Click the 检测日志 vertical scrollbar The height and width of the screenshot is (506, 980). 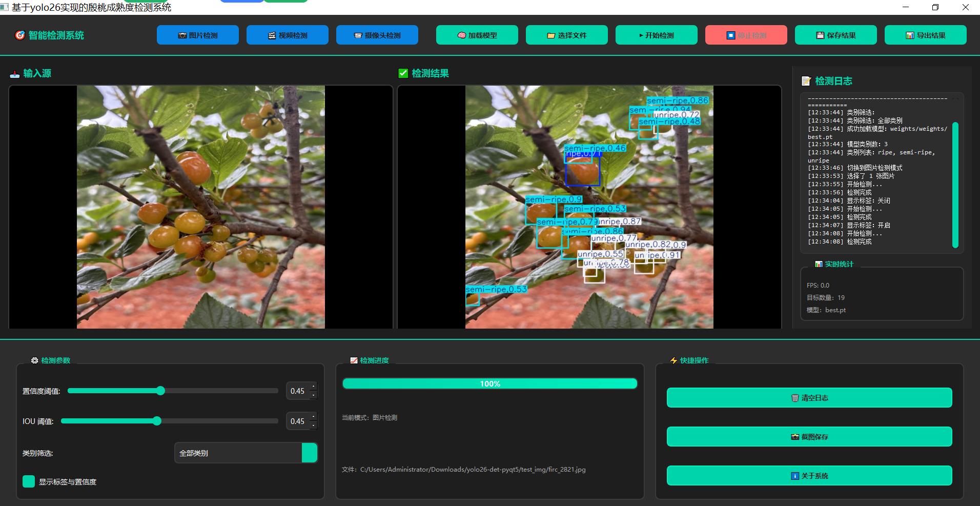(x=955, y=185)
